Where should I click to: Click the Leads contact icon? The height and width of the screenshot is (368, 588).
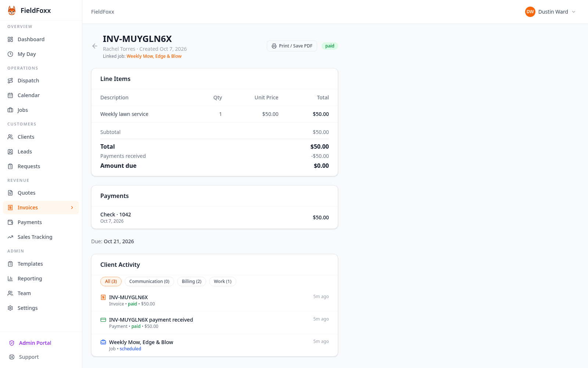pos(10,152)
